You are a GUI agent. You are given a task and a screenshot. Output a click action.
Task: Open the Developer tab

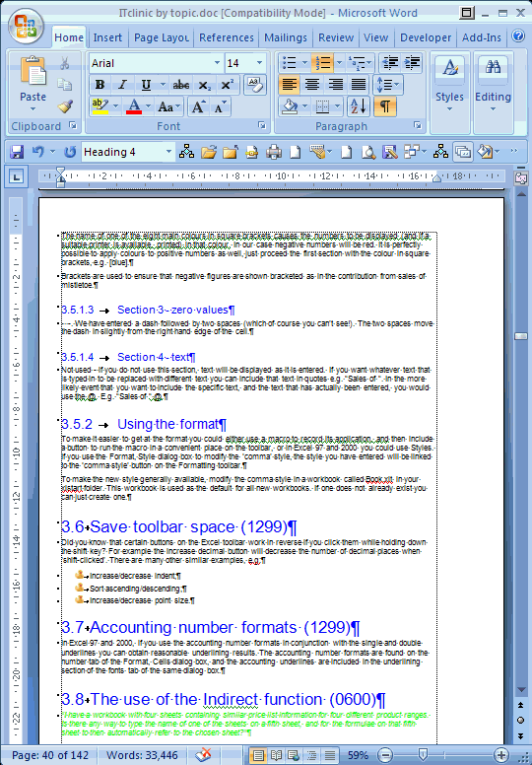(x=426, y=37)
